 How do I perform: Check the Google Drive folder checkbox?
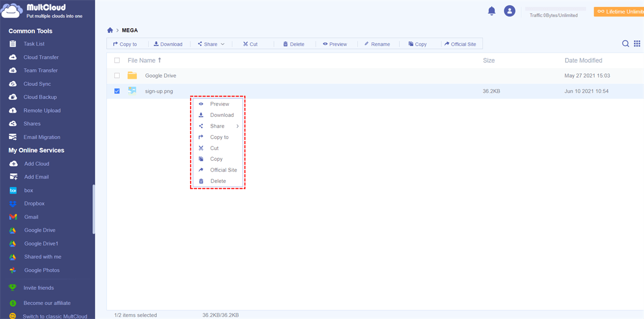[117, 76]
